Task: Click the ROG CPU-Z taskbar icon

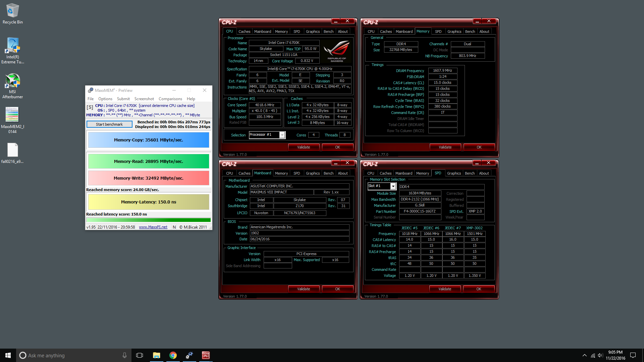Action: (x=206, y=355)
